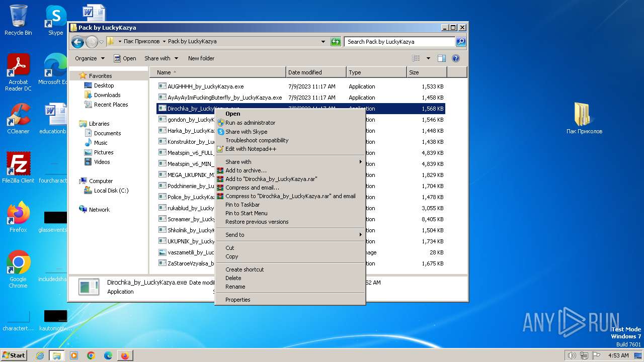This screenshot has width=644, height=362.
Task: Open Firefox desktop icon
Action: [18, 217]
